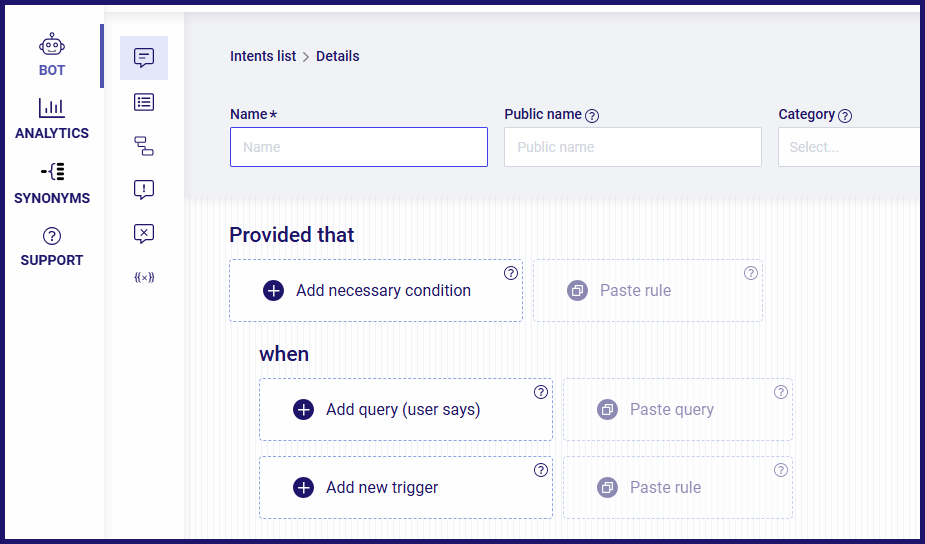Viewport: 925px width, 544px height.
Task: Click help icon on Add new trigger
Action: [x=541, y=470]
